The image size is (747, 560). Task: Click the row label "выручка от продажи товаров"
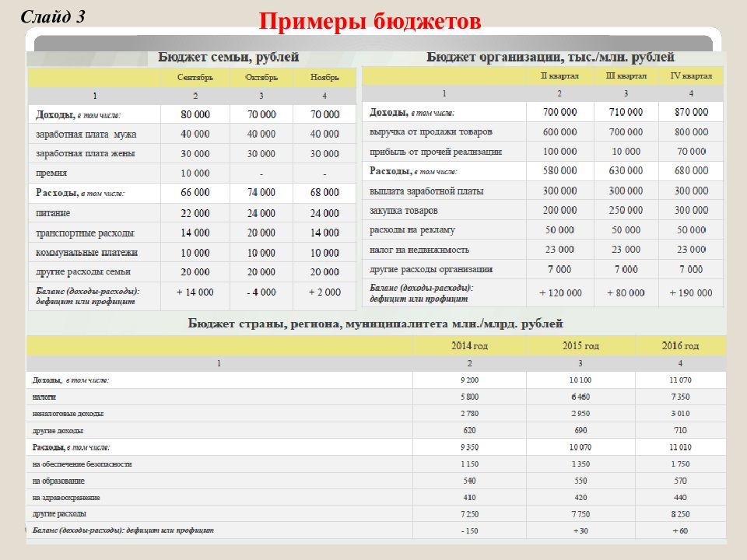(x=430, y=131)
